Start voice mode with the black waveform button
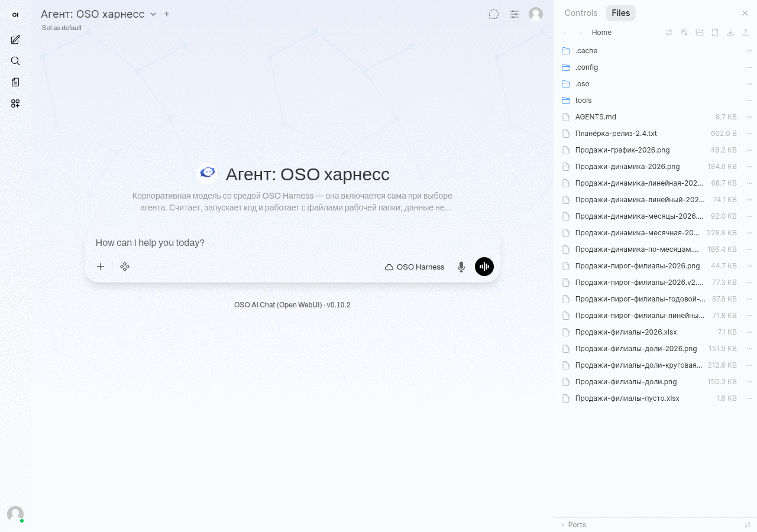This screenshot has width=757, height=532. point(484,267)
